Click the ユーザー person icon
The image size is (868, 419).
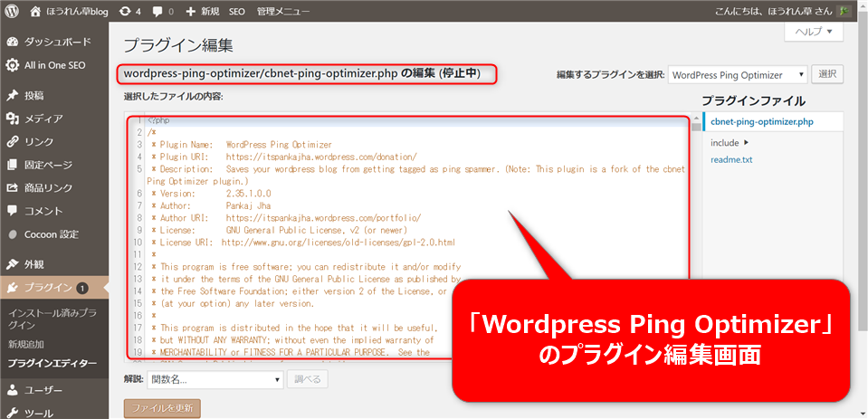point(12,390)
